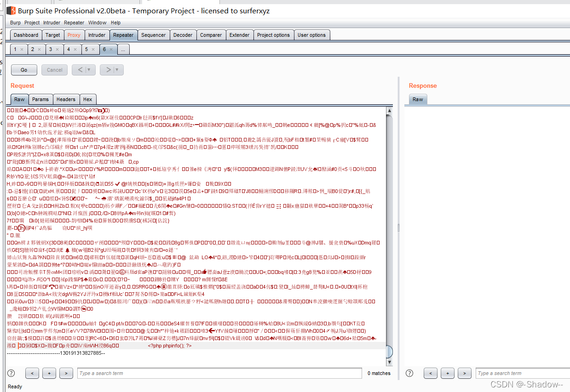Viewport: 570px width, 392px height.
Task: Open the Help menu
Action: tap(116, 23)
